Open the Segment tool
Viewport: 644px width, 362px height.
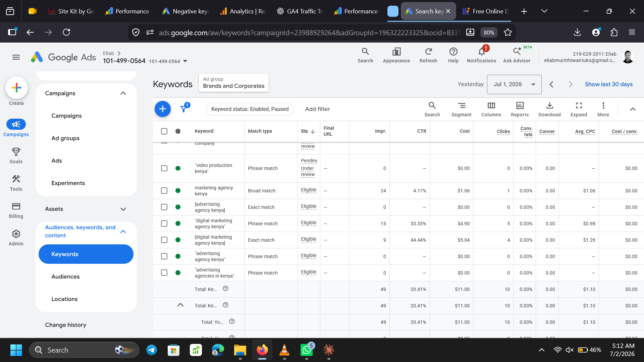[x=462, y=109]
